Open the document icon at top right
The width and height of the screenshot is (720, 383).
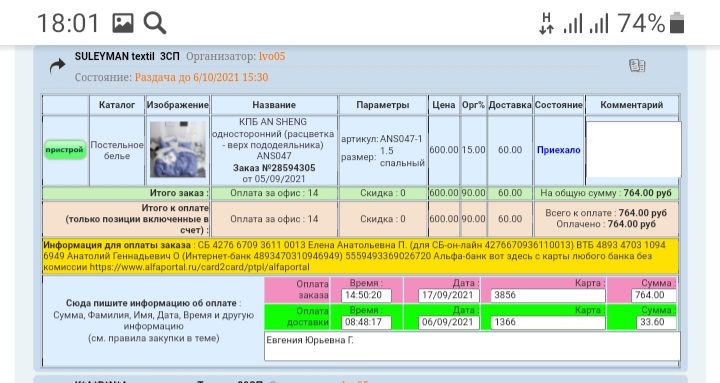(x=637, y=66)
